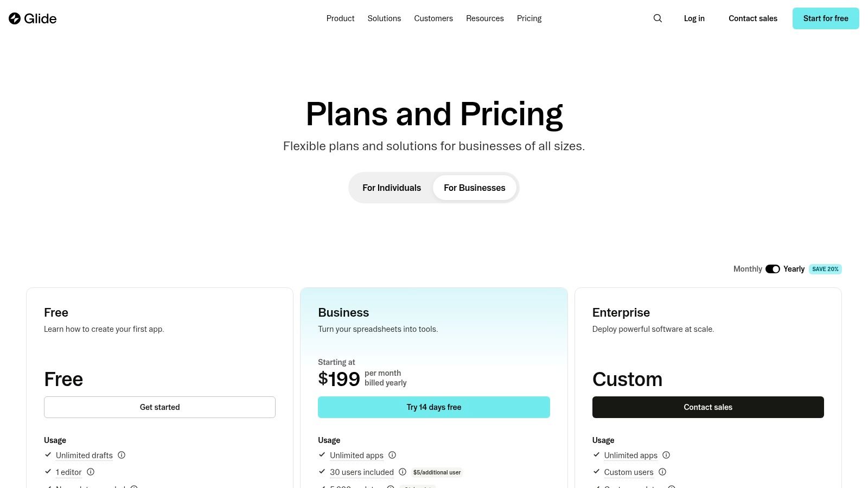Open the Solutions dropdown menu
Screen dimensions: 868x488
pyautogui.click(x=384, y=18)
